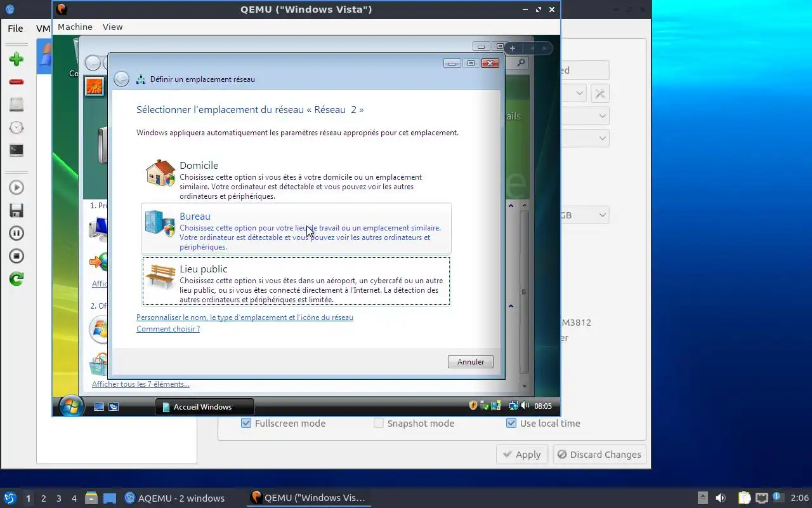Switch to workspace 2 in the panel

click(44, 498)
